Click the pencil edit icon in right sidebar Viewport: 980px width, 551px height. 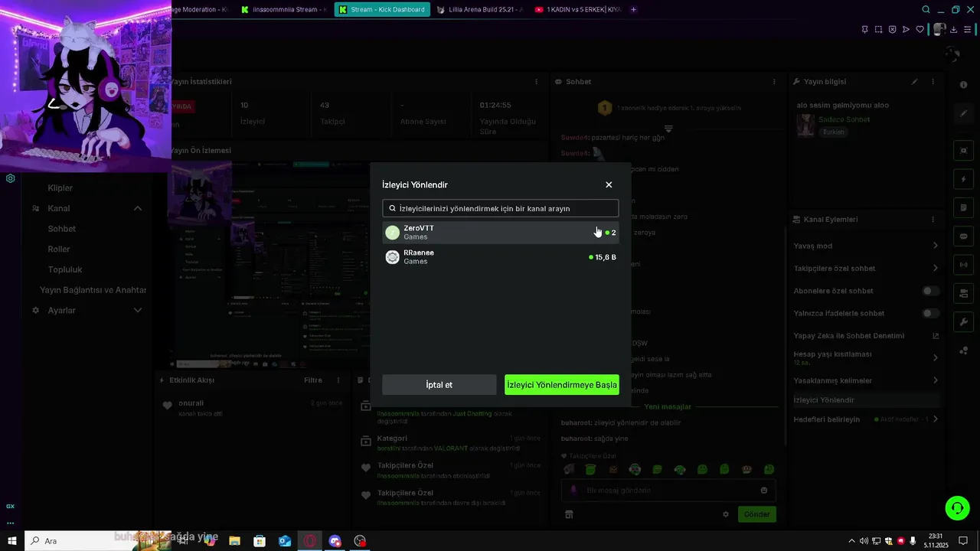[963, 113]
